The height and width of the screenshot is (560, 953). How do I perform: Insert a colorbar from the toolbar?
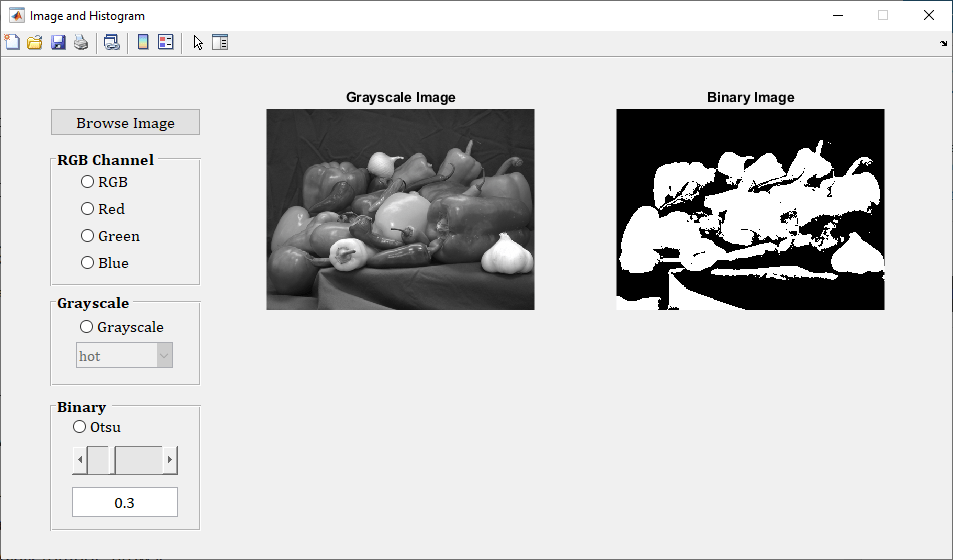coord(143,42)
